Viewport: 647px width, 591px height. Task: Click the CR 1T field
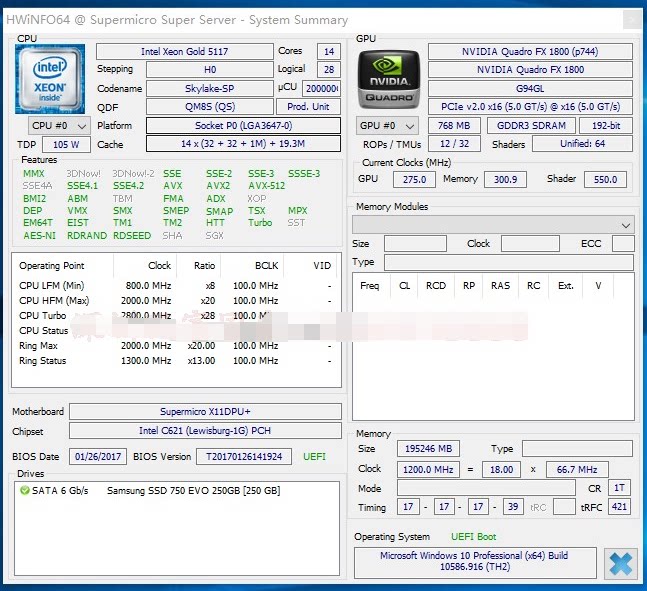coord(619,488)
